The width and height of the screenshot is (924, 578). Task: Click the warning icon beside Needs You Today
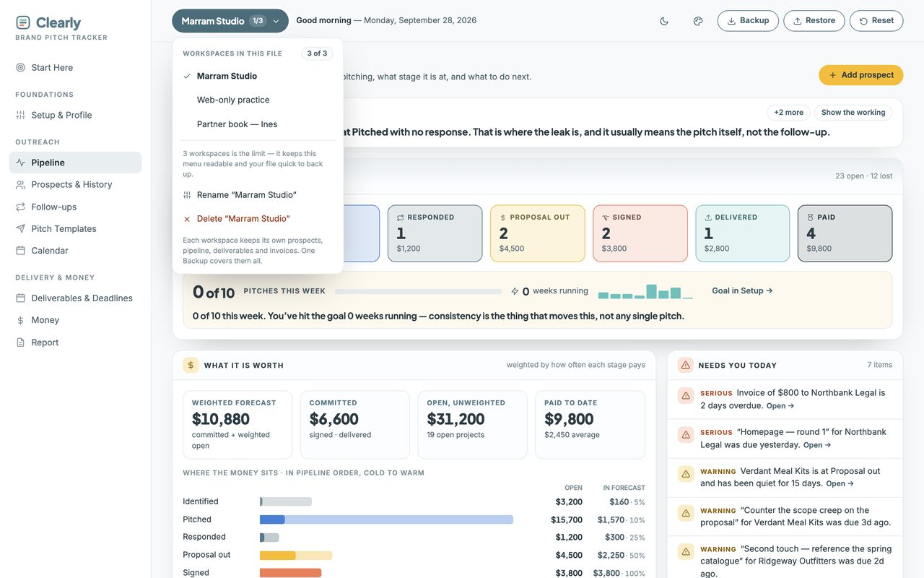click(x=686, y=365)
